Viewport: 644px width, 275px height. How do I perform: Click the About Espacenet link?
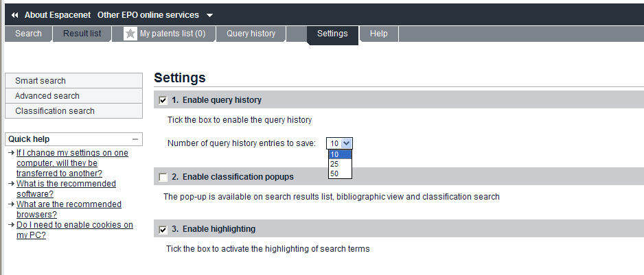click(58, 15)
